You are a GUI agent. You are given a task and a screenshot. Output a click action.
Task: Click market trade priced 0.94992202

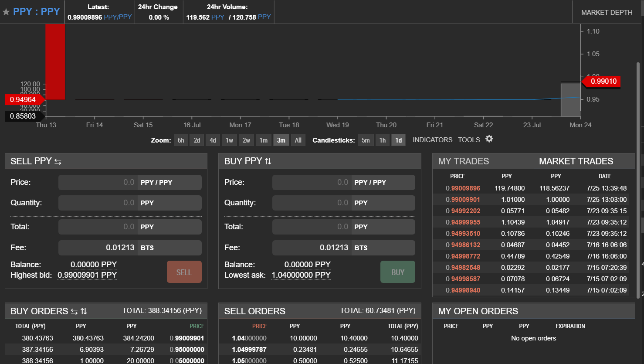531,211
